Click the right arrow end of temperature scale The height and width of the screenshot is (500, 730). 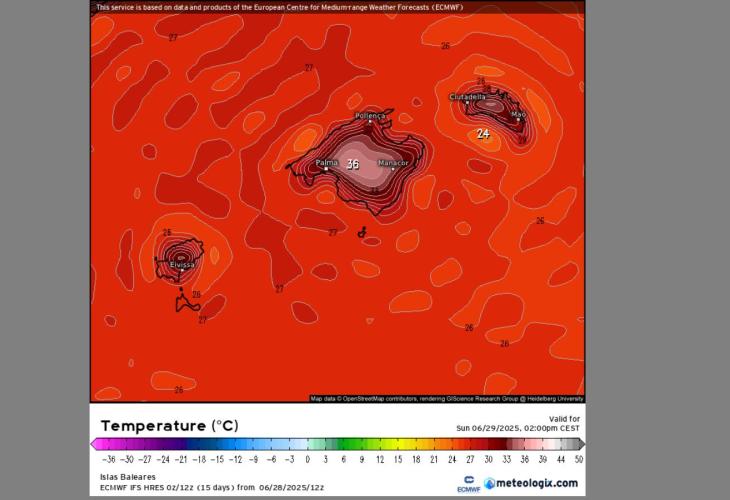581,444
